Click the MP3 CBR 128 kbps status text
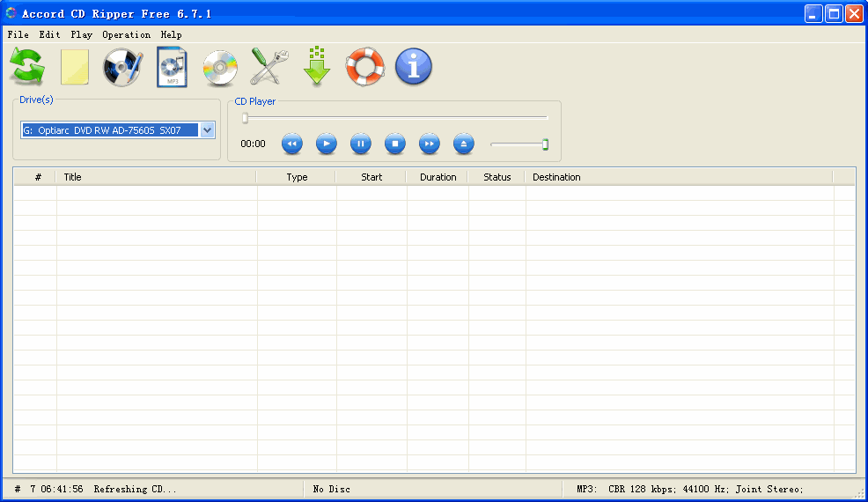The height and width of the screenshot is (502, 868). [x=690, y=489]
